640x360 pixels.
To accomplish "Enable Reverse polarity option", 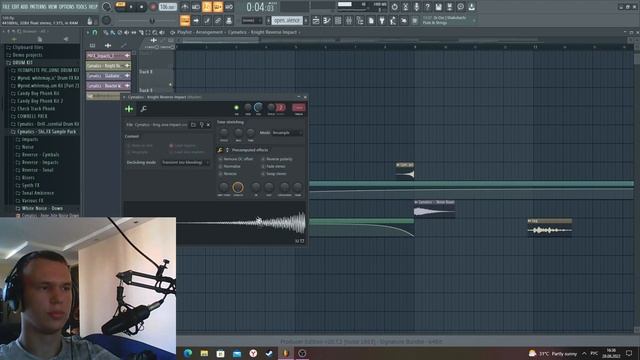I will (x=277, y=159).
